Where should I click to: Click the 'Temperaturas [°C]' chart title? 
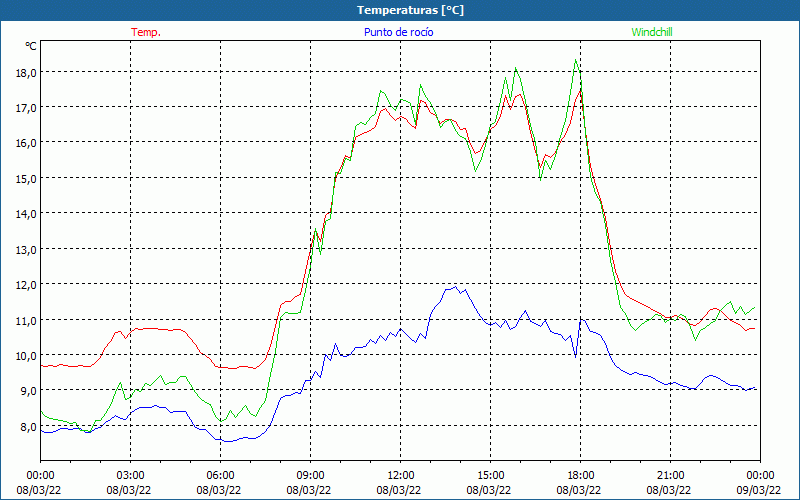pyautogui.click(x=410, y=10)
